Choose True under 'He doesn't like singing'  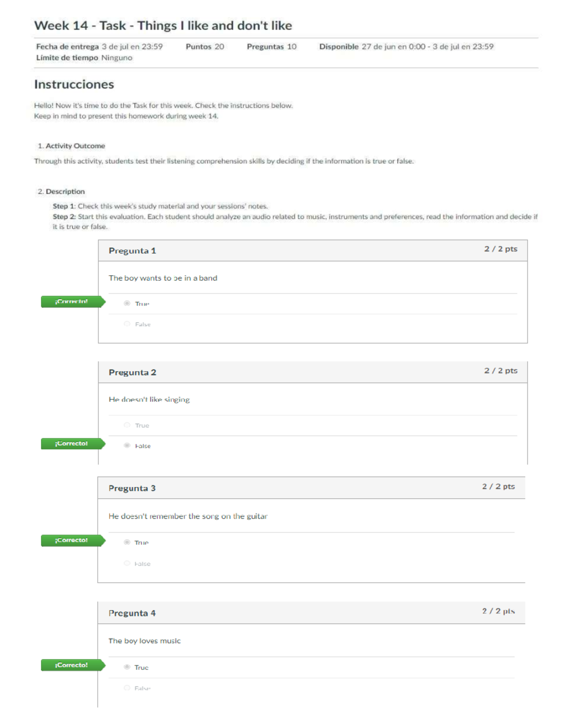127,425
